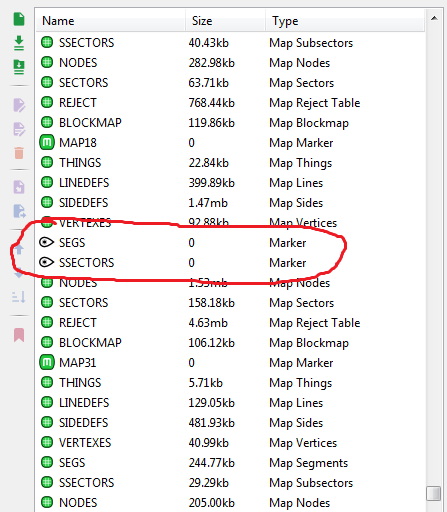The width and height of the screenshot is (447, 512).
Task: Select the SECTORS entry sized 158.18kb
Action: pos(84,303)
